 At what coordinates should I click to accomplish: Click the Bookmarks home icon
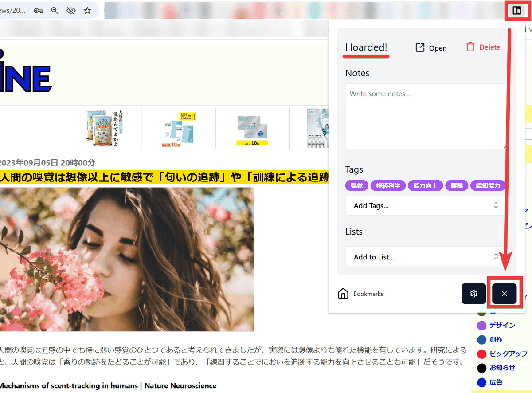(343, 294)
